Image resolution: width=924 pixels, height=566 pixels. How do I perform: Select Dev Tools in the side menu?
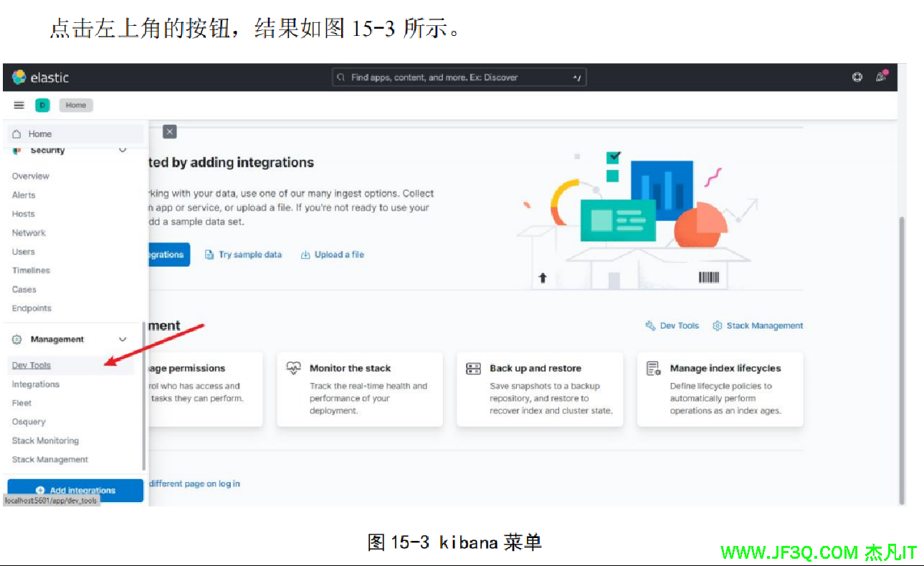[x=32, y=365]
